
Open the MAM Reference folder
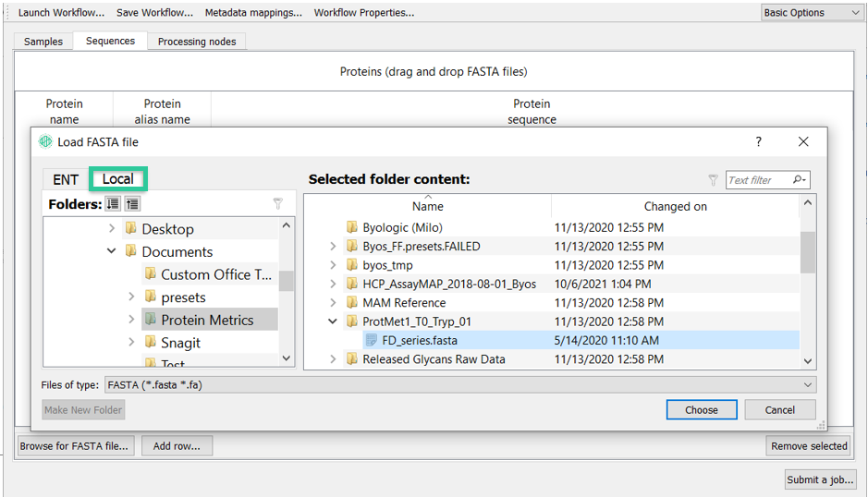(x=404, y=303)
